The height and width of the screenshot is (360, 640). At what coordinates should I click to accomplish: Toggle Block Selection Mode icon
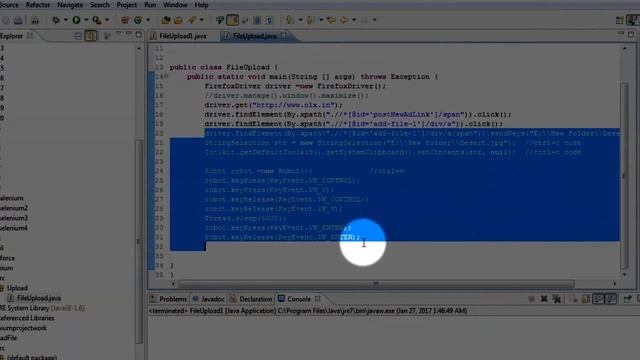257,20
